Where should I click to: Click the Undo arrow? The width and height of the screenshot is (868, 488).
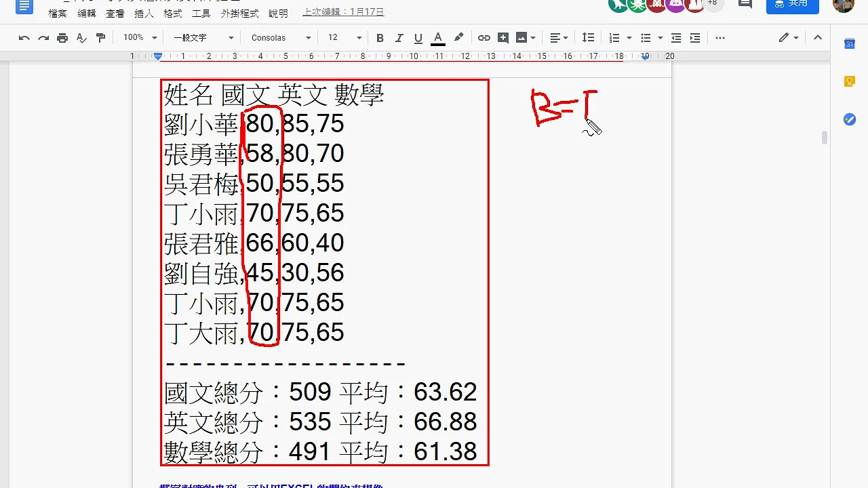click(x=24, y=38)
